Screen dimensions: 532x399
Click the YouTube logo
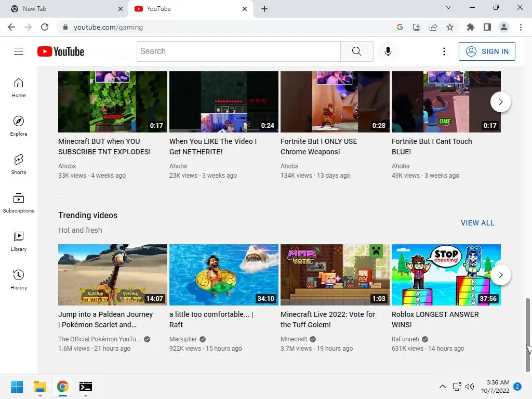pyautogui.click(x=61, y=51)
